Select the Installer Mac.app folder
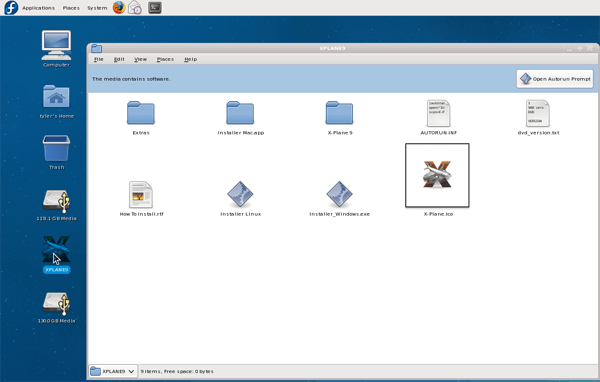The image size is (600, 382). [240, 113]
